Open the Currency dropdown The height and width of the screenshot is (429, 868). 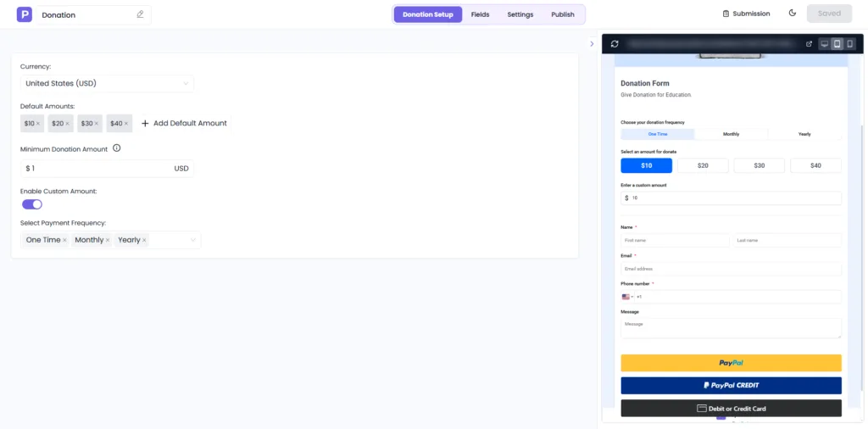[x=107, y=84]
